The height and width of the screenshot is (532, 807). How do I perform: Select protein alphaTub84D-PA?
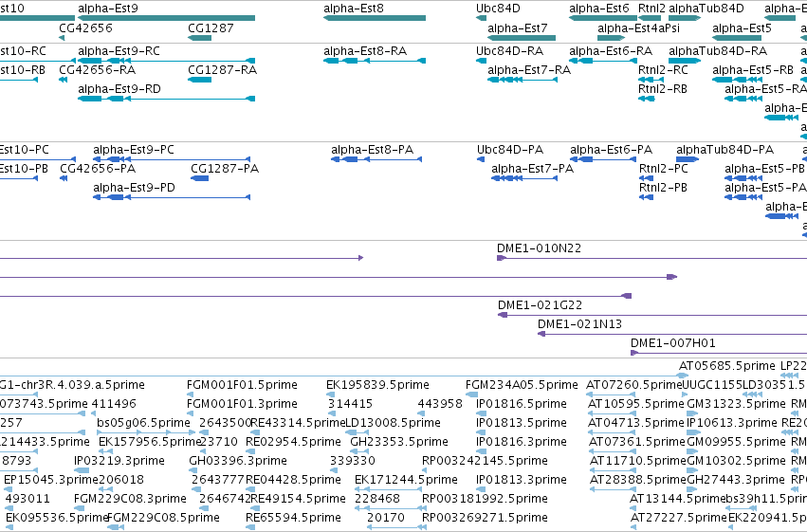[724, 150]
